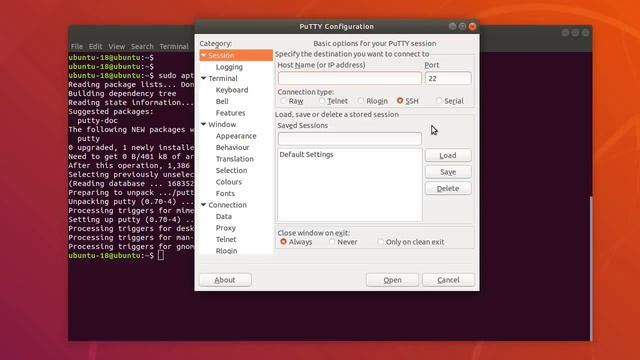Open the Terminal menu in terminal window
640x360 pixels.
click(174, 46)
